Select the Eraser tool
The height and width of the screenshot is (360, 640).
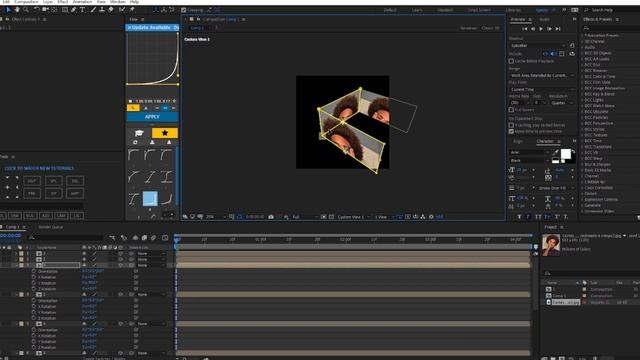(111, 9)
